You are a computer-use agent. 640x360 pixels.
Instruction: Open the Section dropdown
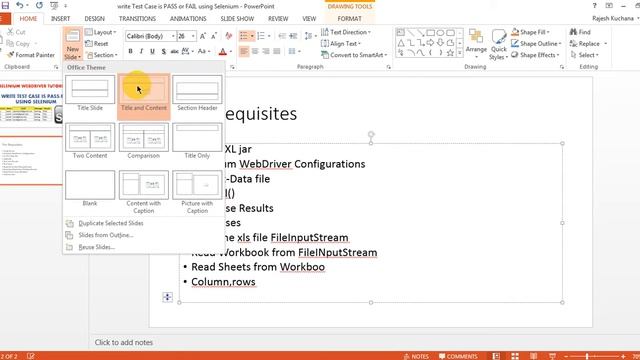[x=102, y=55]
